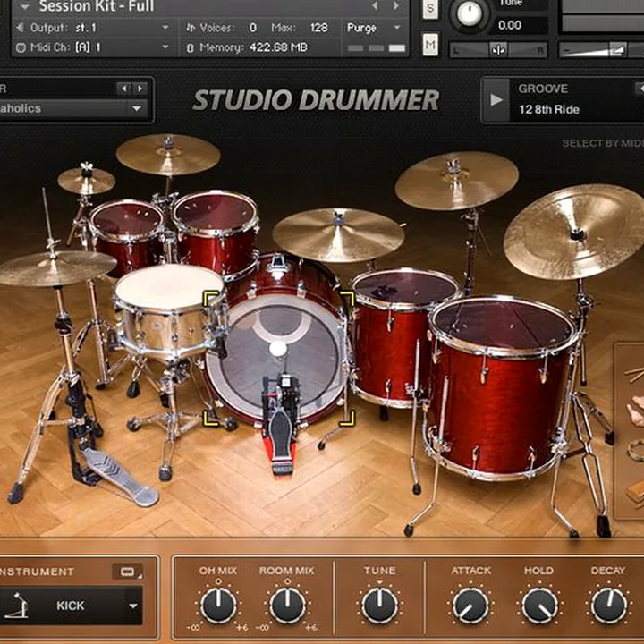Image resolution: width=644 pixels, height=644 pixels.
Task: Select the china cymbal on the far right
Action: (577, 232)
